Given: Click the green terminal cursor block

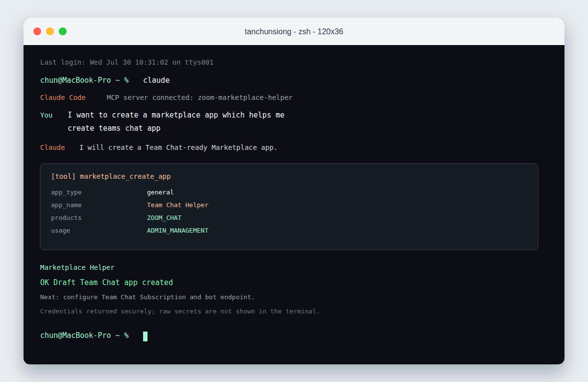Looking at the screenshot, I should (x=145, y=336).
